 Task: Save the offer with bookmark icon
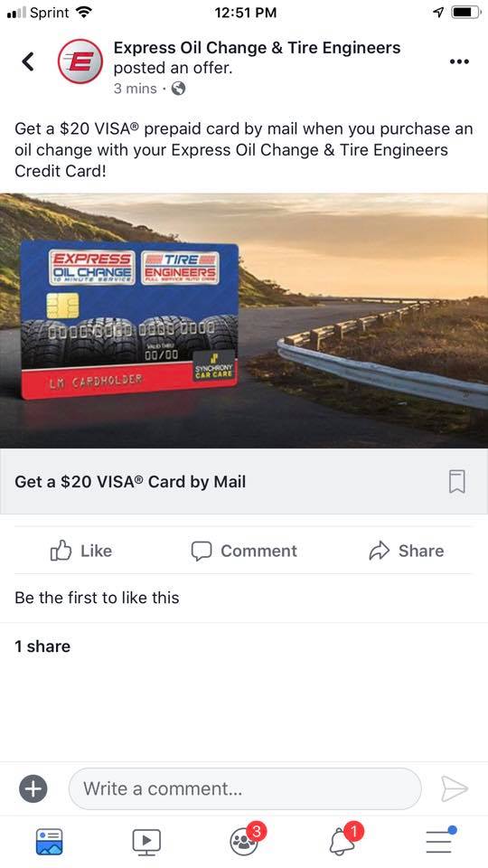457,482
